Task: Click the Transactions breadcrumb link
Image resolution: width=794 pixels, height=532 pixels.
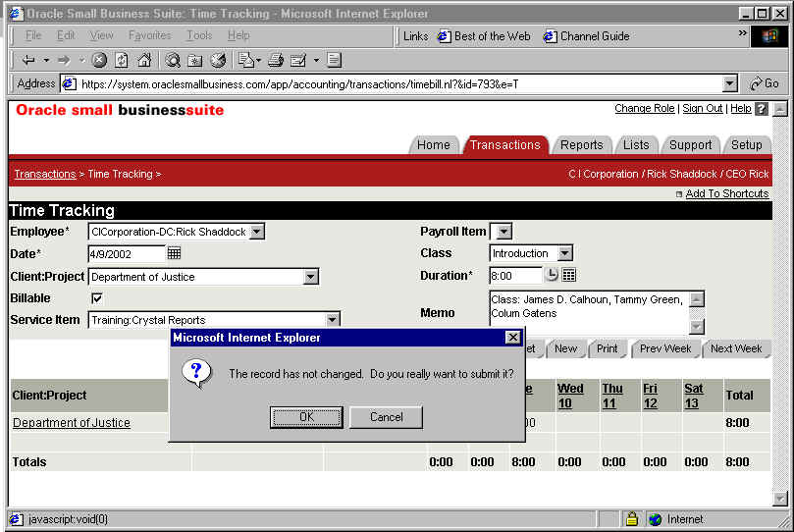Action: [x=45, y=174]
